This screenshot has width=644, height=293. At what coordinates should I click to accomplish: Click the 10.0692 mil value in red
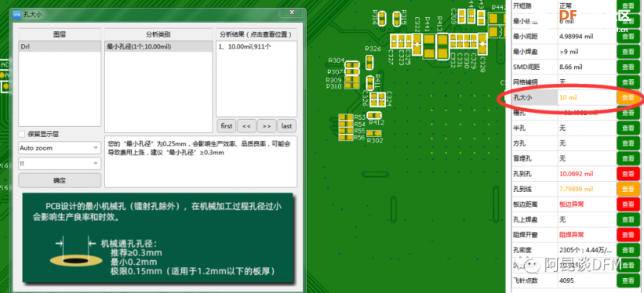tap(577, 174)
